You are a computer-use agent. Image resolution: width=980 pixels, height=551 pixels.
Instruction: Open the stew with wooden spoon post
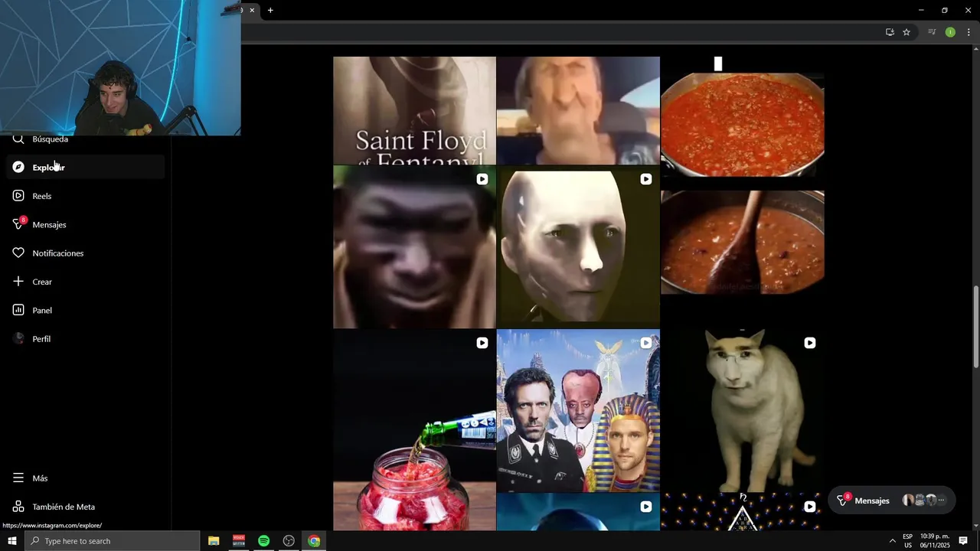(743, 242)
